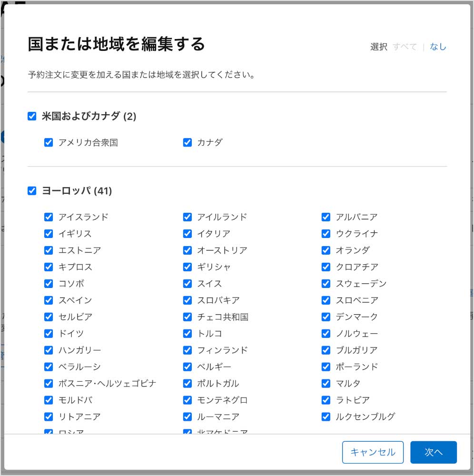The height and width of the screenshot is (476, 474).
Task: Uncheck the ポルトガル checkbox
Action: (x=188, y=384)
